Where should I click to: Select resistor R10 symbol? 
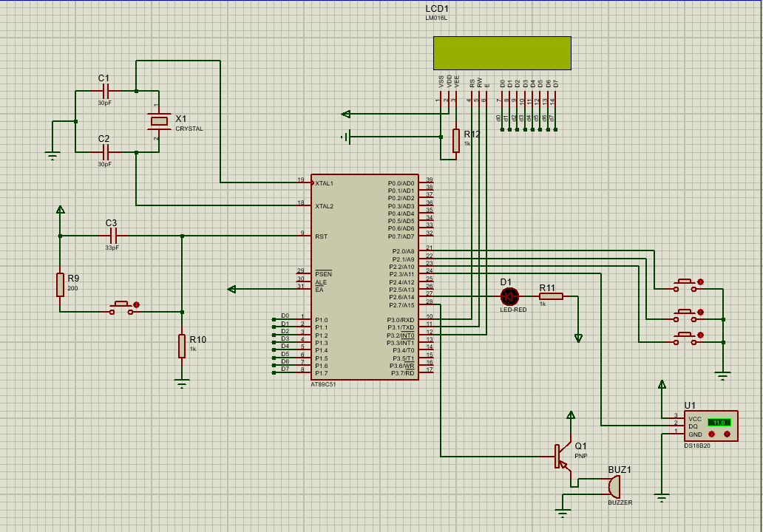click(x=181, y=346)
